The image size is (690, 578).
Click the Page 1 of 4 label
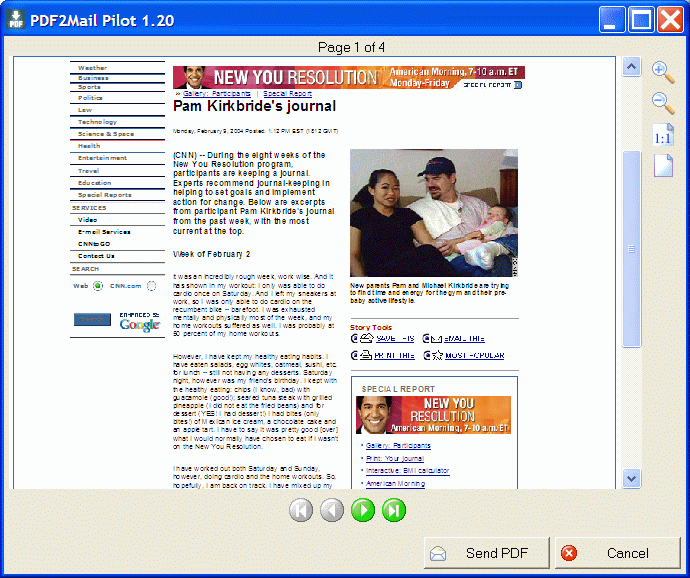[351, 47]
